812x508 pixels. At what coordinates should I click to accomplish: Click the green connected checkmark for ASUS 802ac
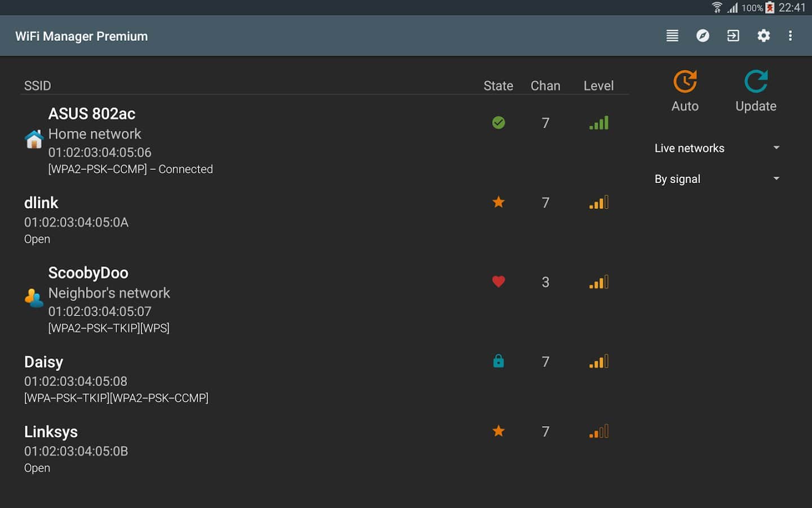click(498, 122)
